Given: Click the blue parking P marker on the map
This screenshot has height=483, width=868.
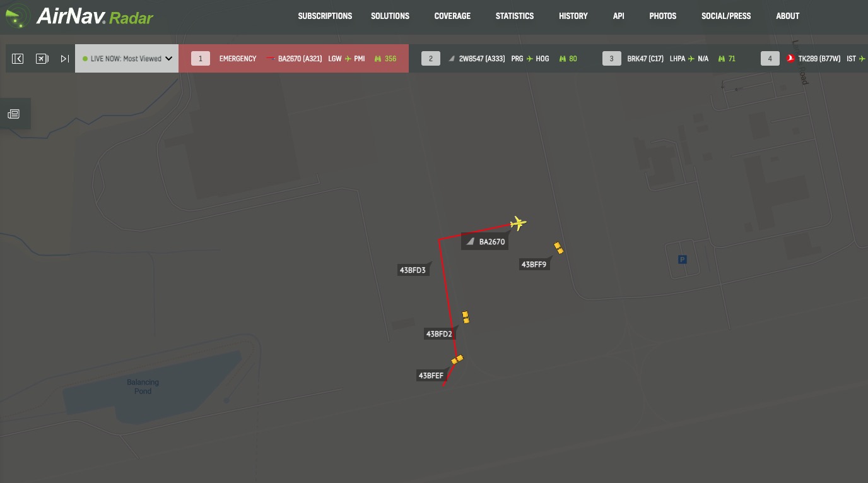Looking at the screenshot, I should pyautogui.click(x=681, y=259).
